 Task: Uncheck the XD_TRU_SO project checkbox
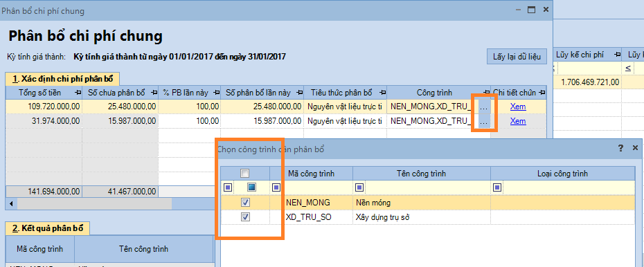(246, 217)
